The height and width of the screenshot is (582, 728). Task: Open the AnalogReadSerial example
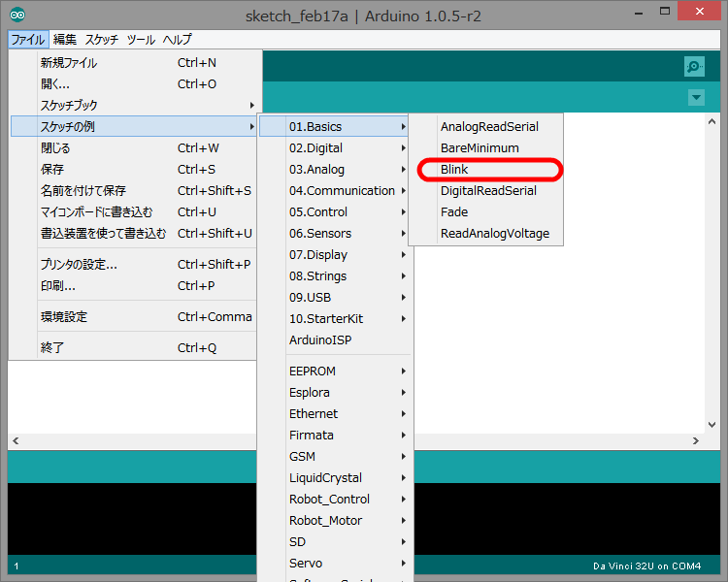point(486,127)
